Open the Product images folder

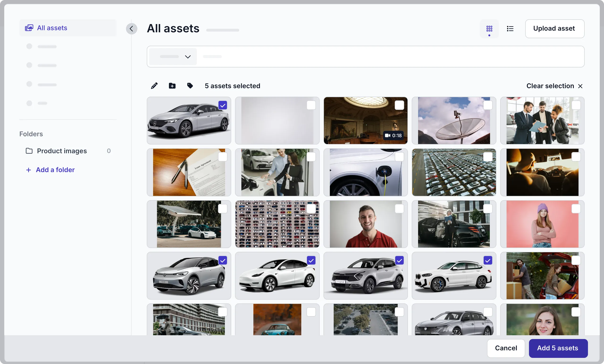pyautogui.click(x=68, y=151)
